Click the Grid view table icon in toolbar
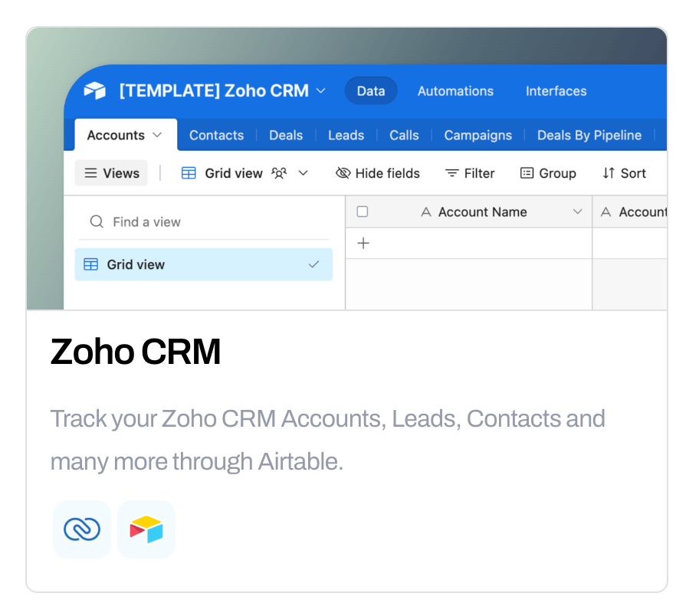Screen dimensions: 699x616 (x=189, y=173)
